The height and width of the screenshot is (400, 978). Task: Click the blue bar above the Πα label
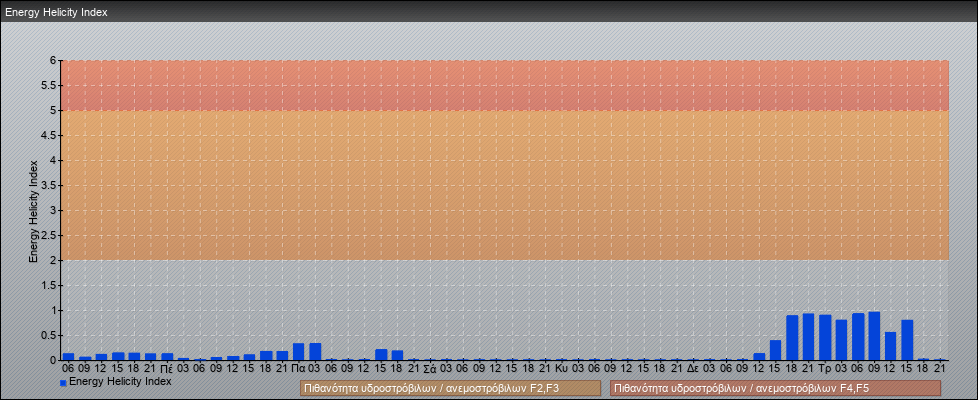pos(298,351)
